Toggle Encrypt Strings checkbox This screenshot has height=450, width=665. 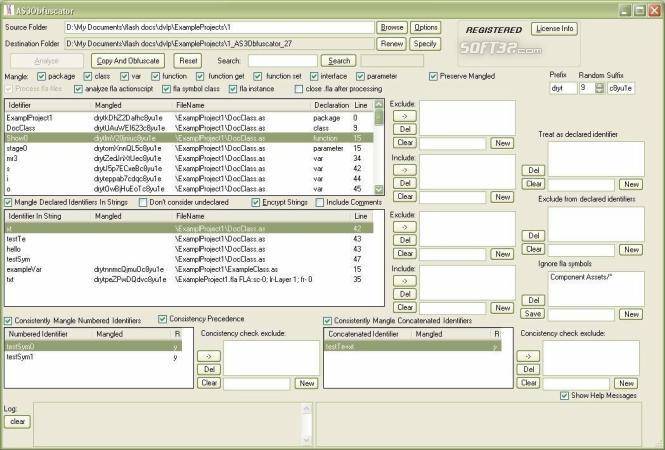(x=255, y=202)
